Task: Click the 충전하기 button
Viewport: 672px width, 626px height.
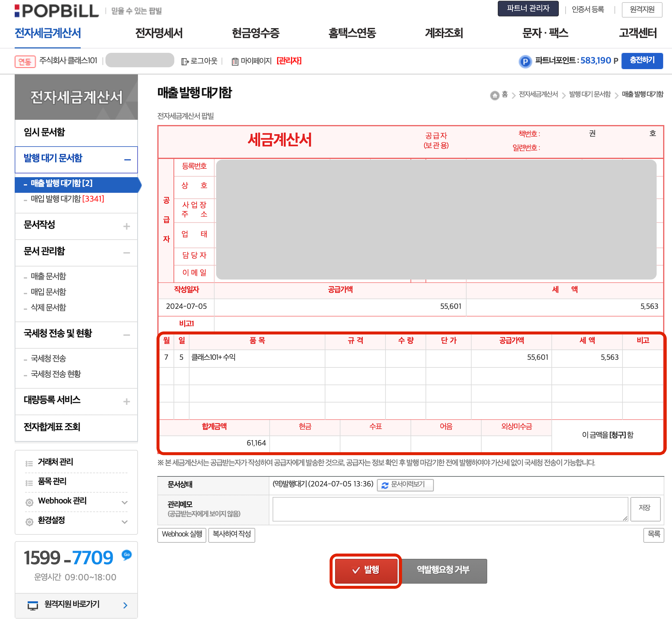Action: coord(642,61)
